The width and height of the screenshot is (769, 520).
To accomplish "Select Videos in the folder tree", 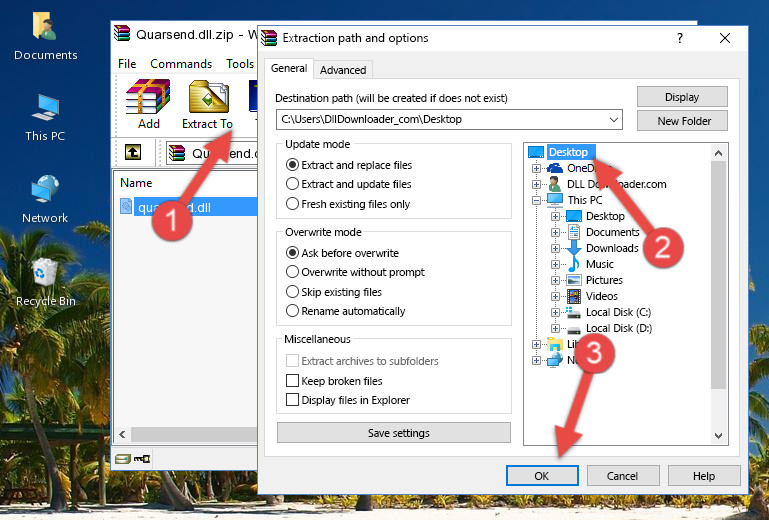I will [602, 296].
